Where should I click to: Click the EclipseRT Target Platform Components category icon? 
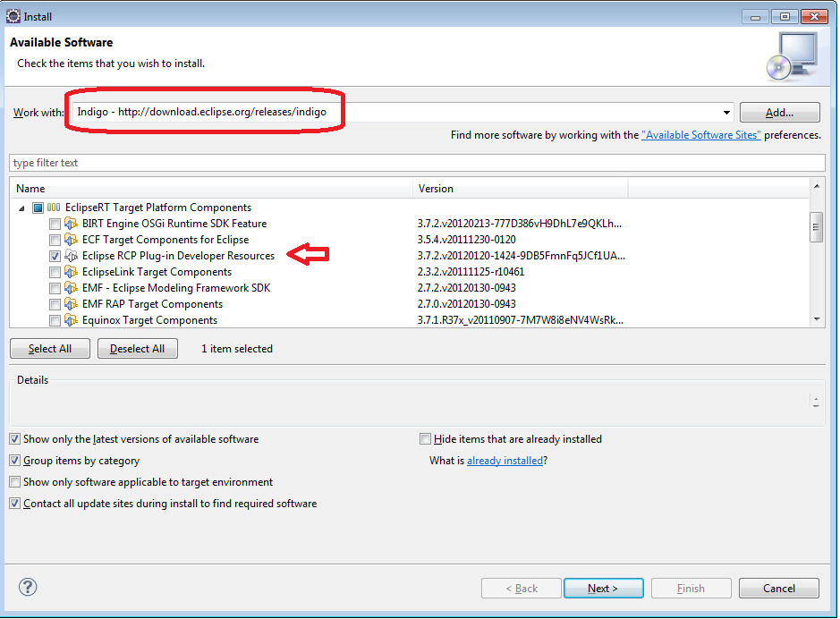coord(54,208)
